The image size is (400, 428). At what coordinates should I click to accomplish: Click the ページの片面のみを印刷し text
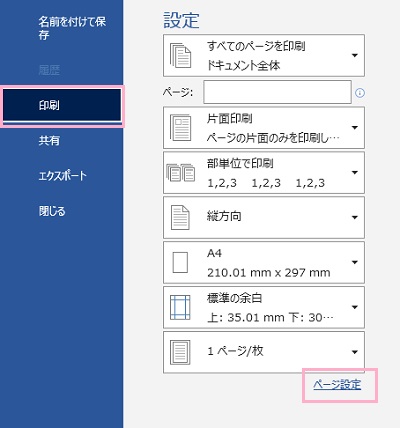(x=273, y=138)
